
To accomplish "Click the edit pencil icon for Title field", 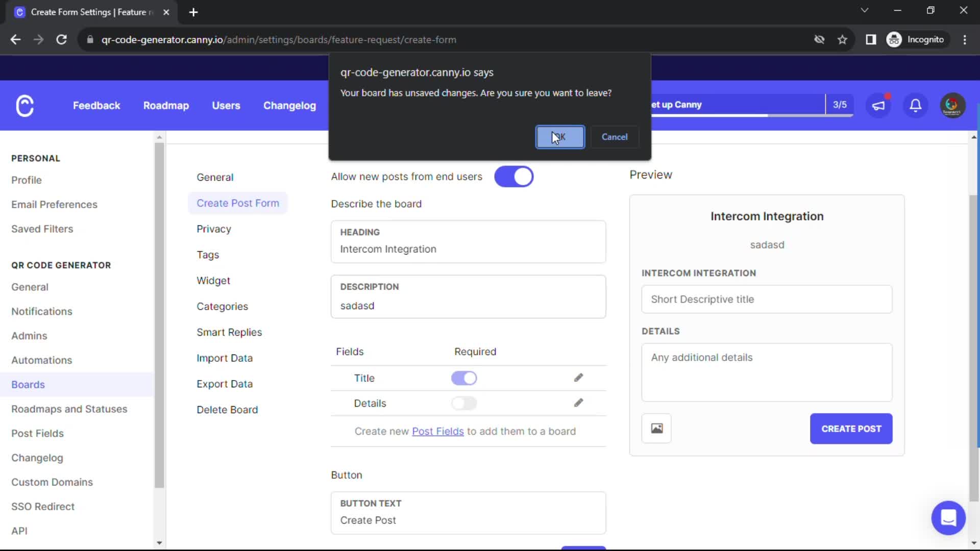I will 578,378.
